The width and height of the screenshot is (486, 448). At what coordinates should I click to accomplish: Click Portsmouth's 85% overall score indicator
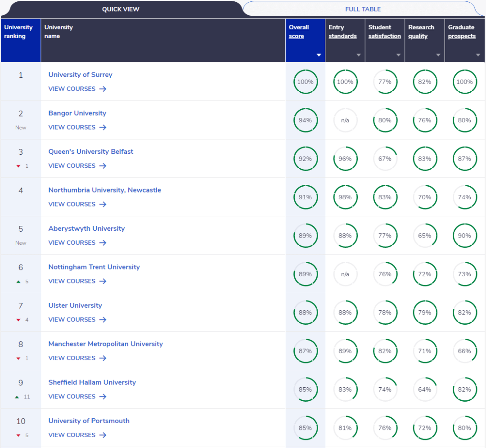[305, 428]
